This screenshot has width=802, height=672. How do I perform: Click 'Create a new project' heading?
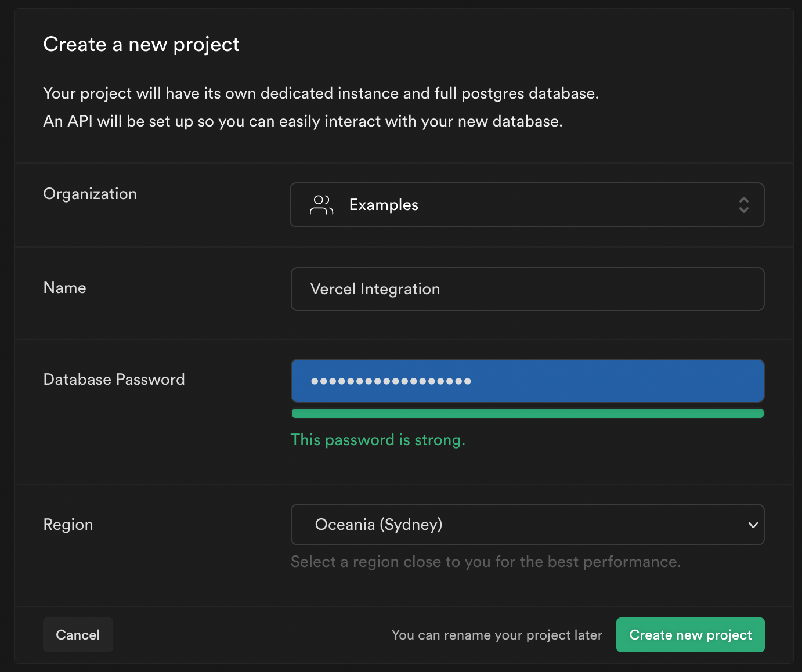pos(141,45)
